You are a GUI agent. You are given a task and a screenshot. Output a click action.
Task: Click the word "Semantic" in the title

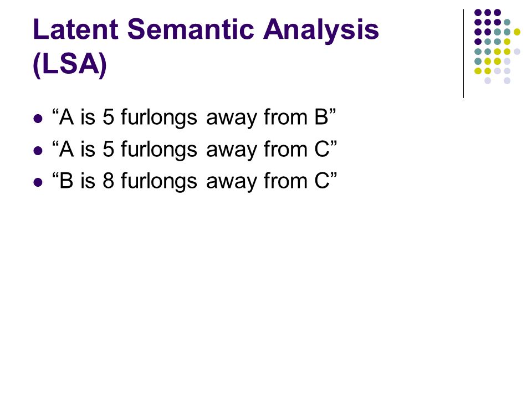[x=191, y=29]
